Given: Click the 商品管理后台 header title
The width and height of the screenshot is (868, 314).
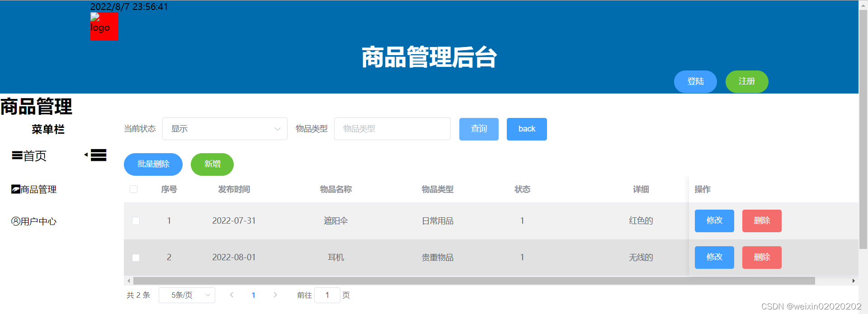Looking at the screenshot, I should click(x=429, y=57).
